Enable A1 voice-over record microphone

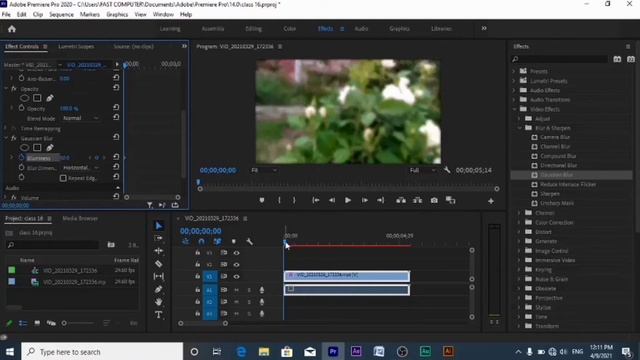click(x=262, y=290)
